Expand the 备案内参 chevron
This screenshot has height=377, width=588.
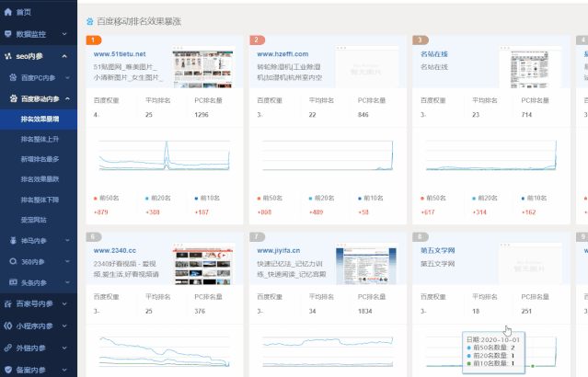[64, 370]
